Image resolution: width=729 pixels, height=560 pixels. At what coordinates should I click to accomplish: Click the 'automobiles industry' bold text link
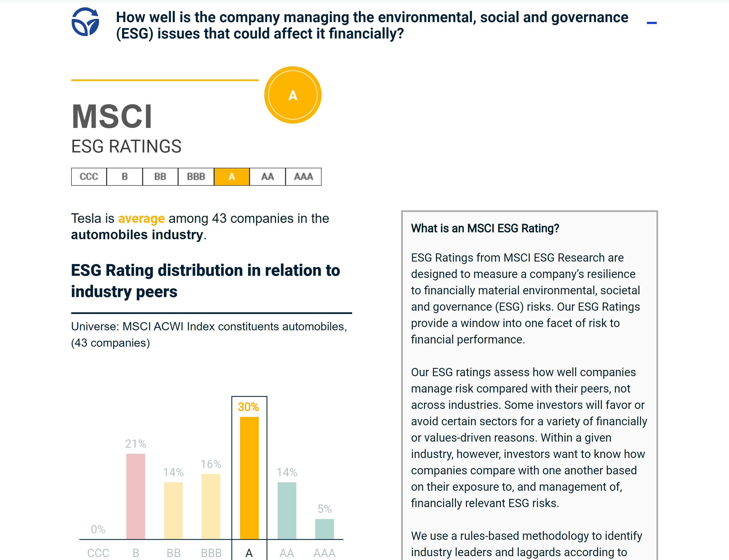(137, 234)
